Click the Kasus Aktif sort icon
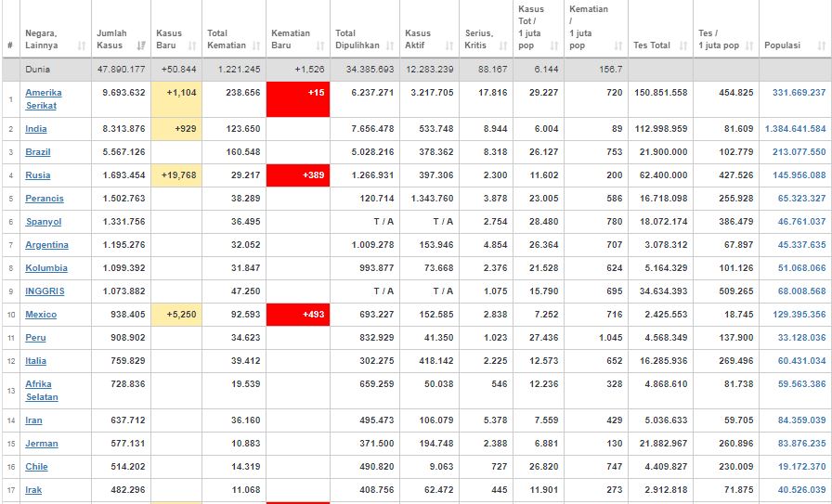Image resolution: width=832 pixels, height=504 pixels. [449, 45]
